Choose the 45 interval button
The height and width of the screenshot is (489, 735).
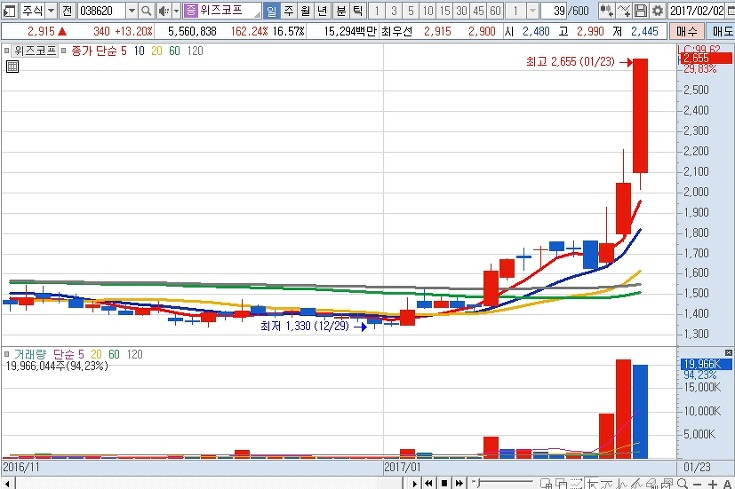[x=478, y=10]
